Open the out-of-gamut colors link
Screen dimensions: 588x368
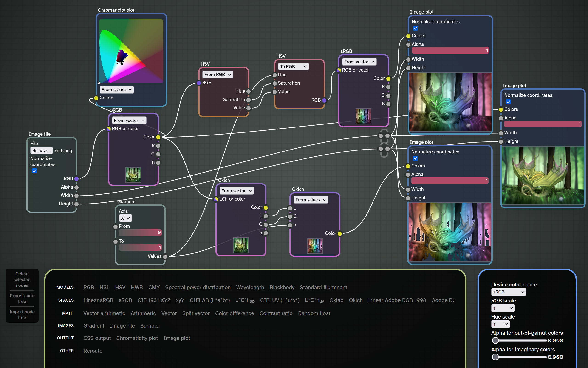click(x=538, y=333)
